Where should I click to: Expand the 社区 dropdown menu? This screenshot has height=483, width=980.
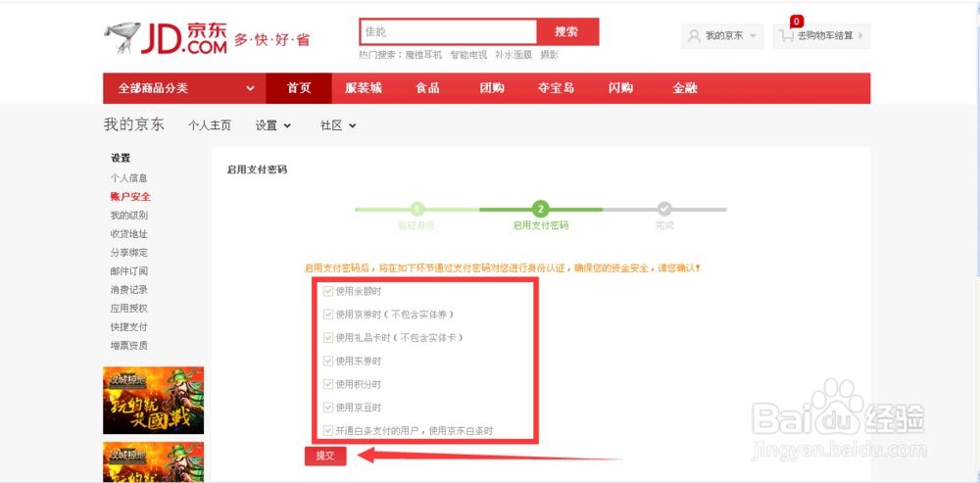point(338,125)
